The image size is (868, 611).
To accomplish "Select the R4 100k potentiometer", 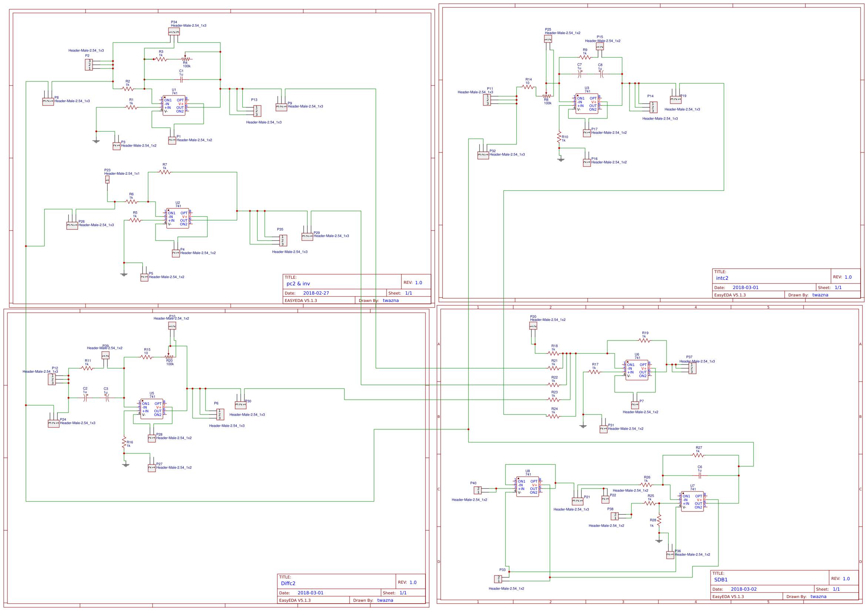I will click(185, 58).
